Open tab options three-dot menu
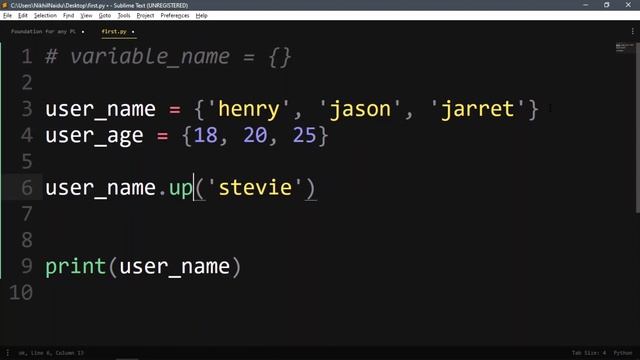The width and height of the screenshot is (640, 360). (633, 31)
